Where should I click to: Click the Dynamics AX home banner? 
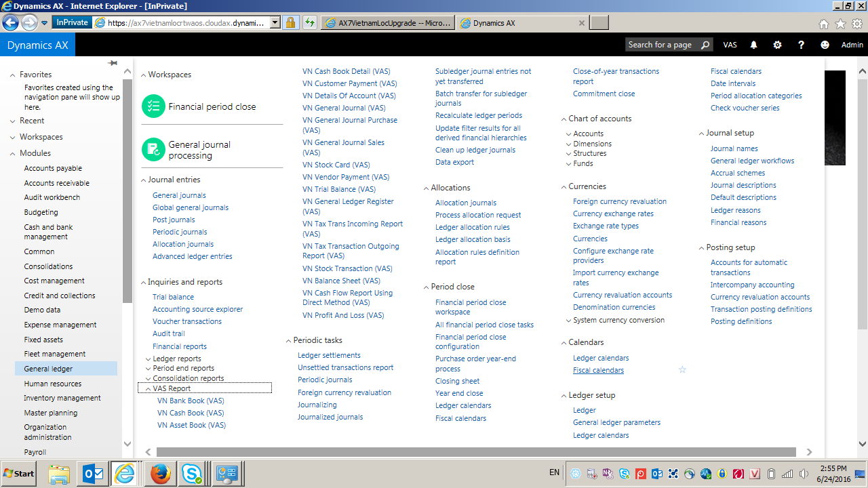coord(37,45)
